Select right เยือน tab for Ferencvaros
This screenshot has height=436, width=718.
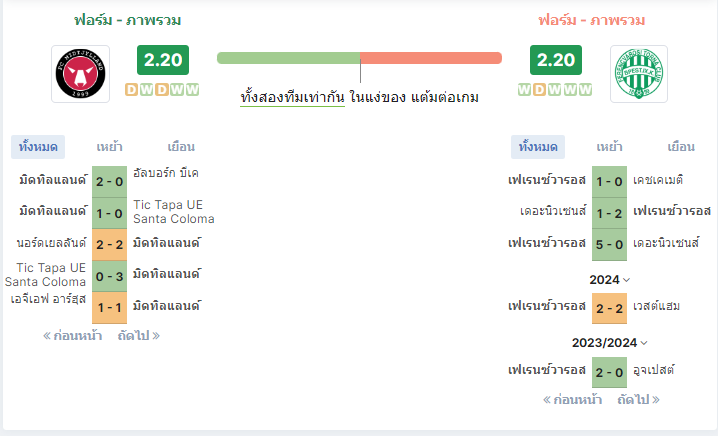tap(681, 147)
